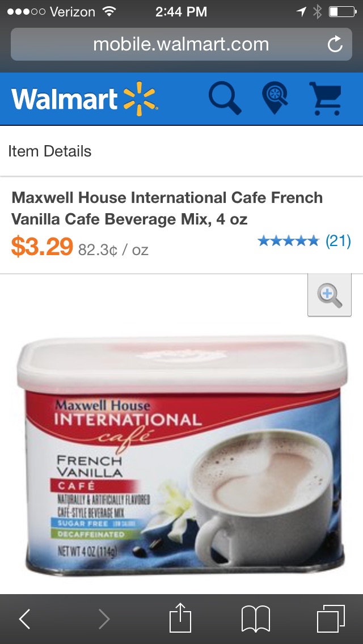Tap the store finder location pin icon
This screenshot has height=644, width=363.
[275, 98]
